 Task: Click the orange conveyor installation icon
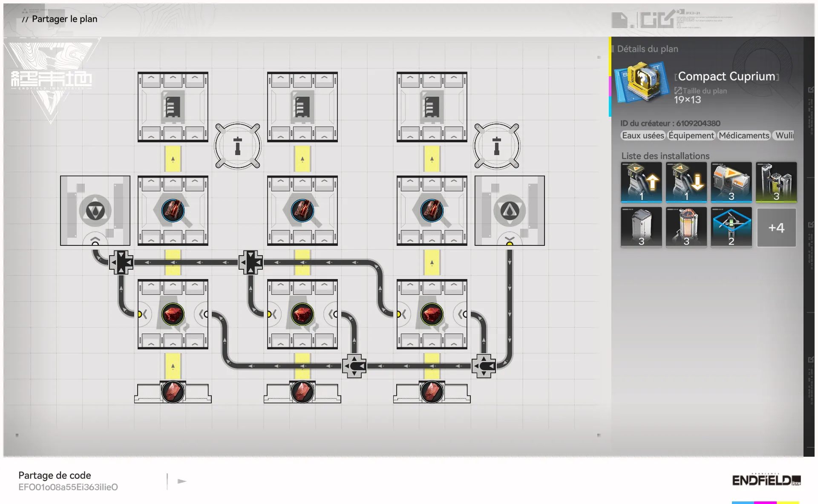click(731, 182)
